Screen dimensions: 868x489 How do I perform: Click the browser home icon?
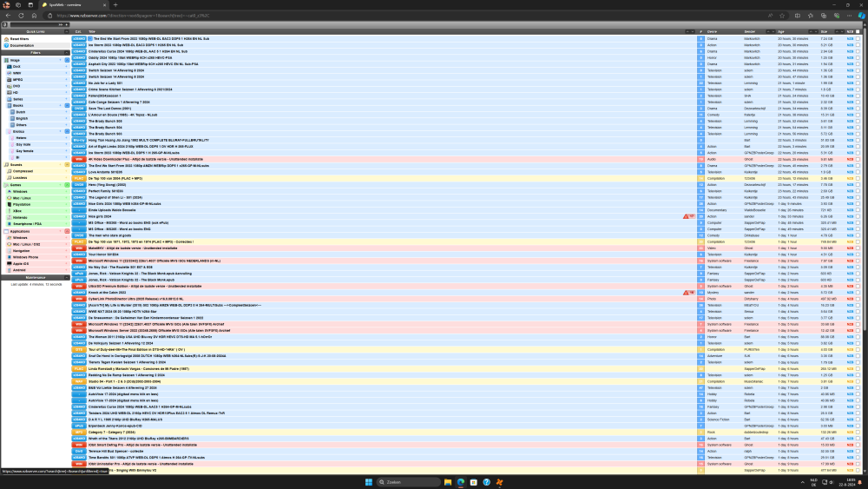pyautogui.click(x=34, y=16)
